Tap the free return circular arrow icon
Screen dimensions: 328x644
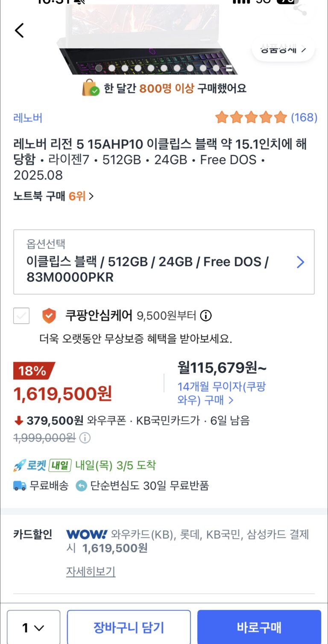click(81, 485)
